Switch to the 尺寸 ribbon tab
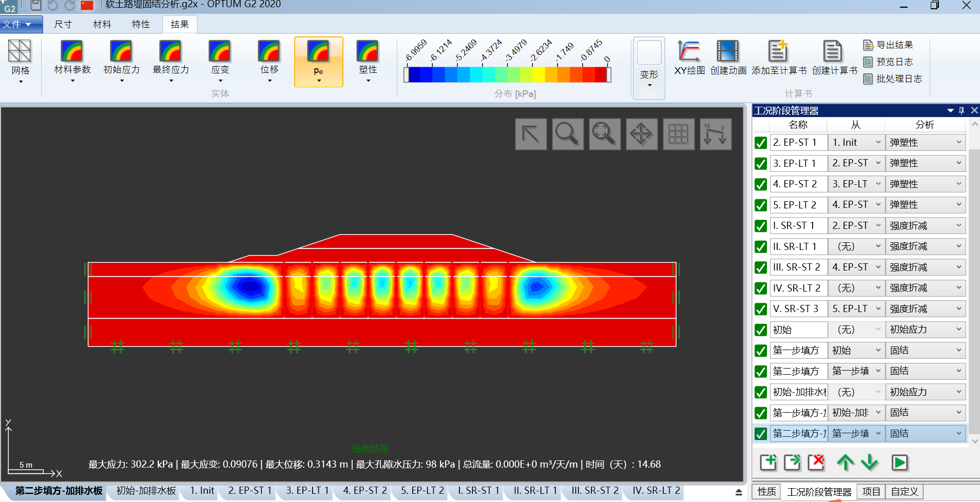Image resolution: width=980 pixels, height=502 pixels. click(x=63, y=24)
